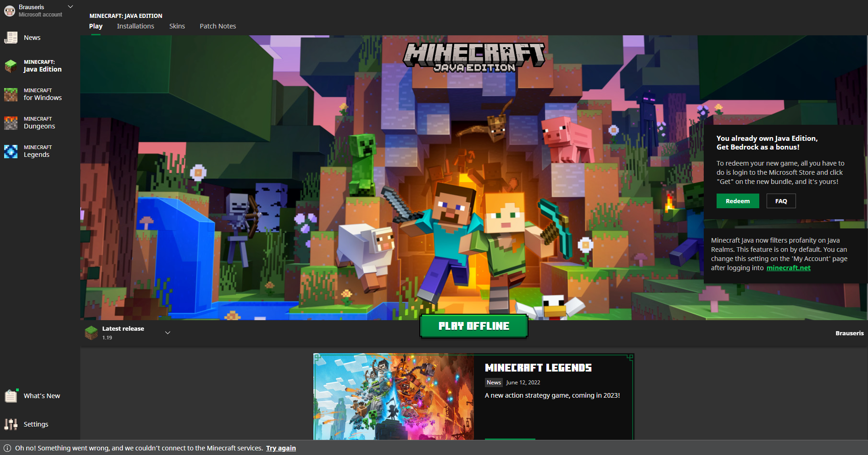Image resolution: width=868 pixels, height=455 pixels.
Task: Switch to the Installations tab
Action: (135, 26)
